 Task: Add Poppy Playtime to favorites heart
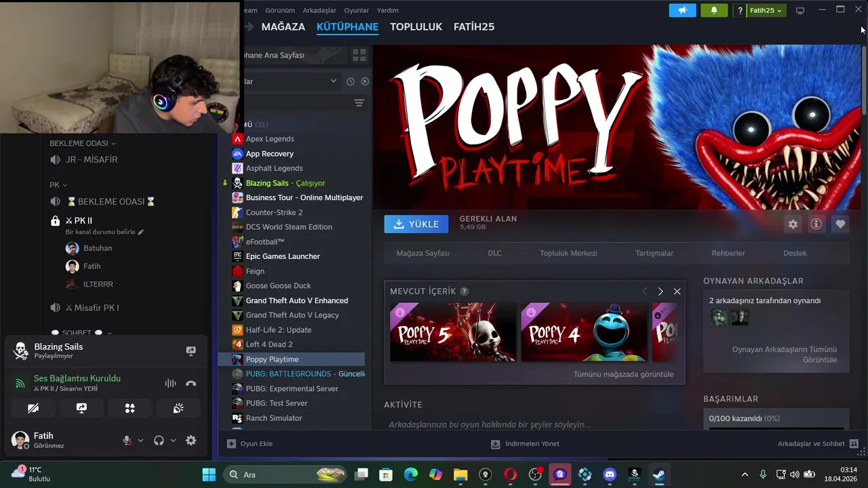(x=840, y=224)
